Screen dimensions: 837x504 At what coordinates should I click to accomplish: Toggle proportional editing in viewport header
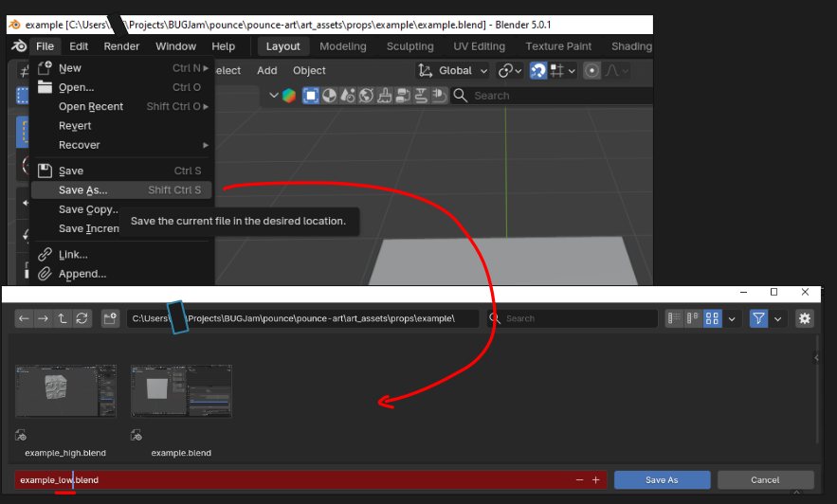pyautogui.click(x=592, y=70)
